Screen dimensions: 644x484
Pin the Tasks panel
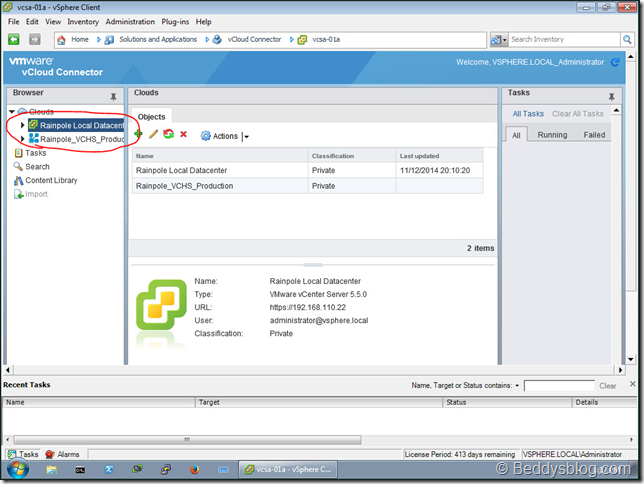(611, 97)
